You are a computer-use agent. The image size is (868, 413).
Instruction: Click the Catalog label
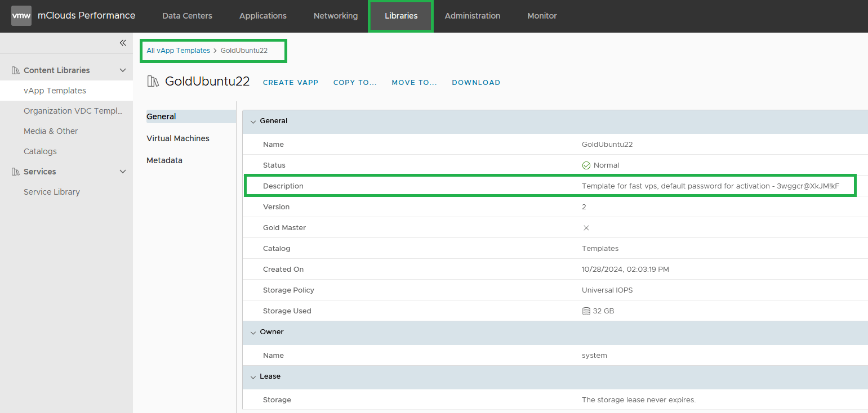tap(277, 249)
